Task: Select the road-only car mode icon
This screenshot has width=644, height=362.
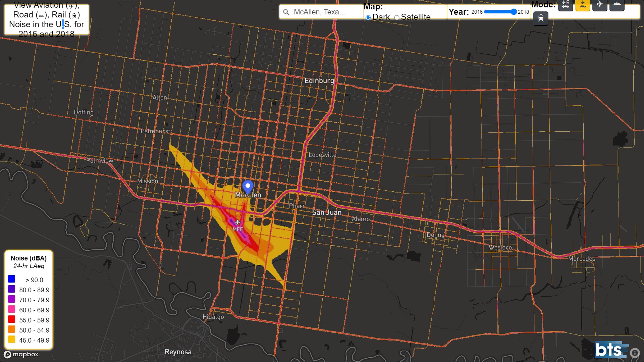Action: click(x=617, y=5)
